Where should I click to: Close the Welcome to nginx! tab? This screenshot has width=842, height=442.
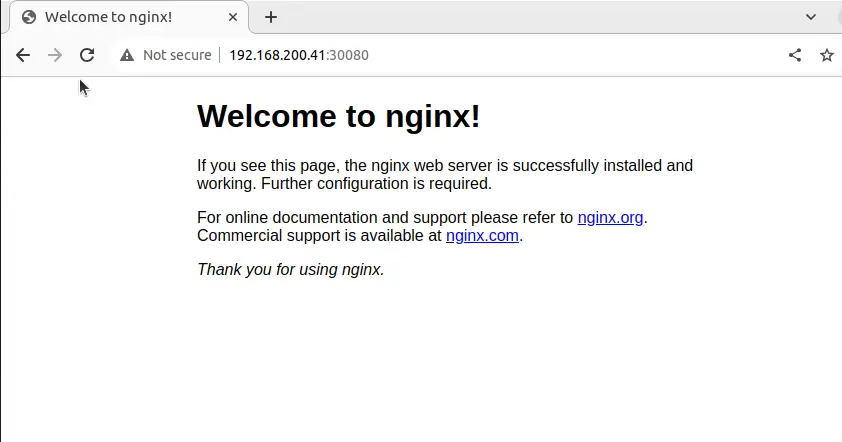233,17
